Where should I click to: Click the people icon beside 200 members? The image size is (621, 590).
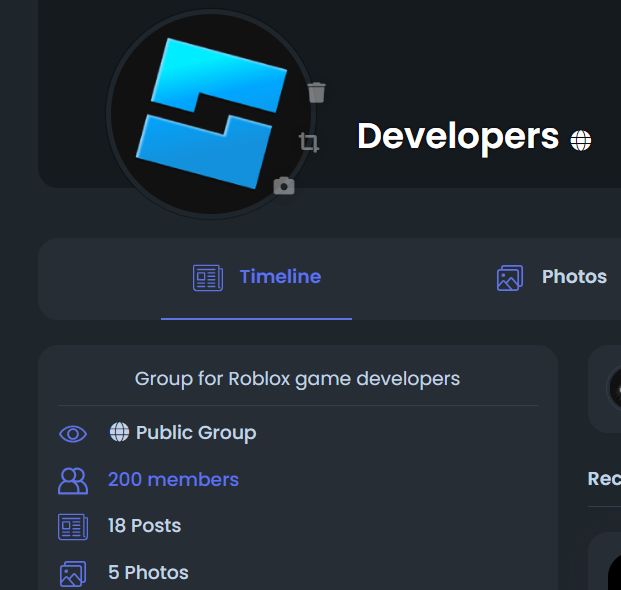[x=73, y=480]
